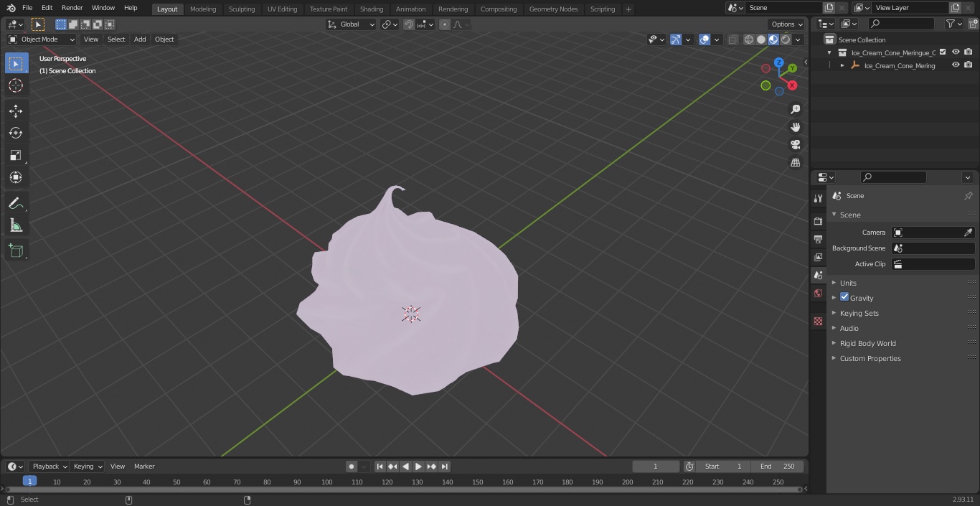Open the Output properties tab (printer icon)
The image size is (980, 506).
[x=818, y=239]
